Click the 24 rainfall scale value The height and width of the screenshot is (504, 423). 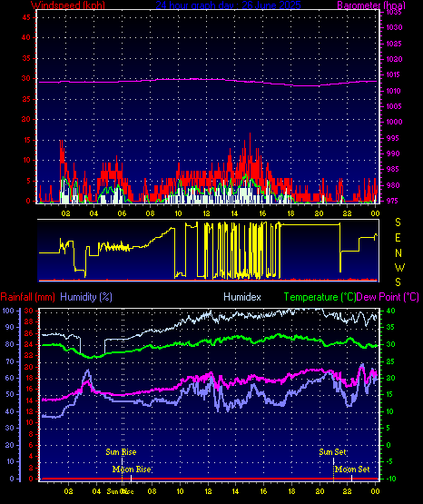[x=28, y=344]
